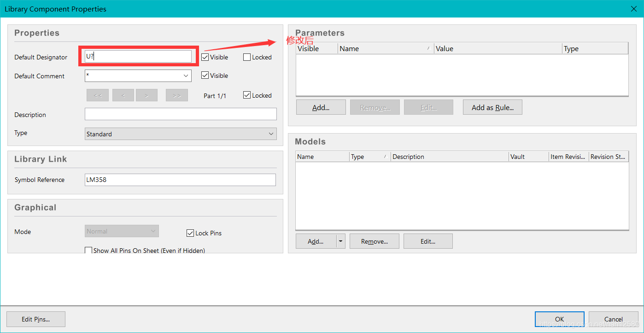Open the Edit Pins... dialog

tap(36, 319)
